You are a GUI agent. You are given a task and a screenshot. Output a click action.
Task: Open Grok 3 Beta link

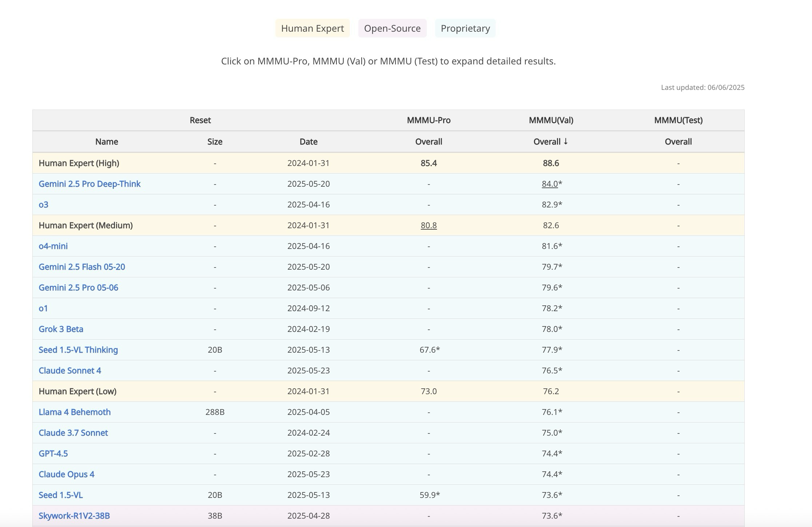coord(61,329)
